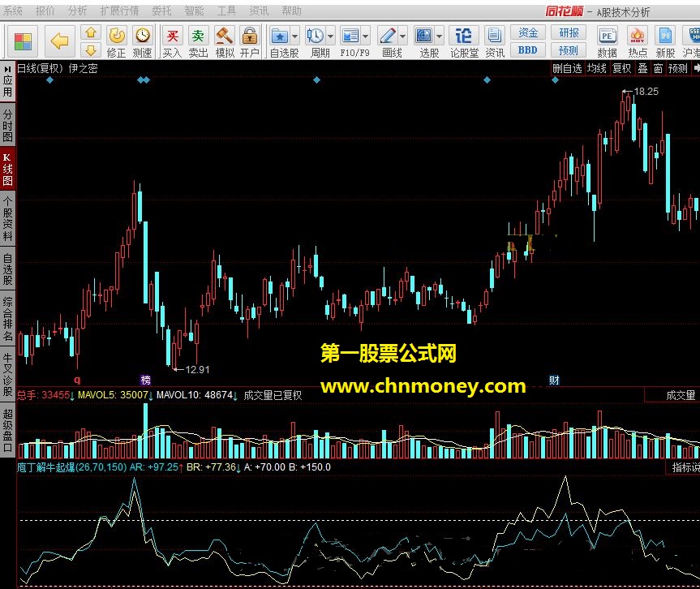700x589 pixels.
Task: Toggle the 复权 price adjustment
Action: [x=621, y=68]
